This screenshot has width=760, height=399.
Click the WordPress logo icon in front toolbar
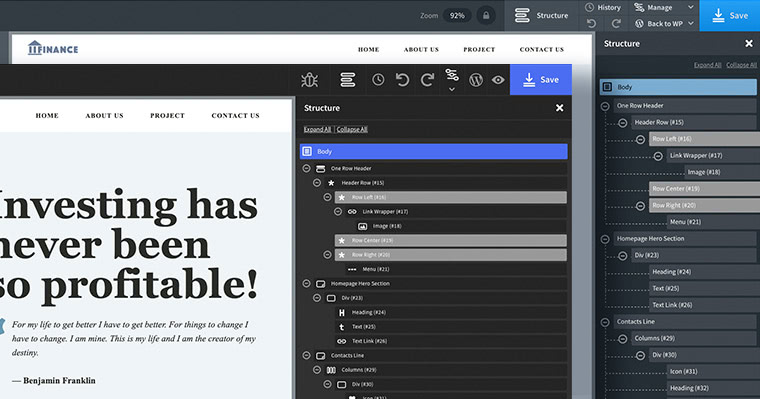pos(476,80)
